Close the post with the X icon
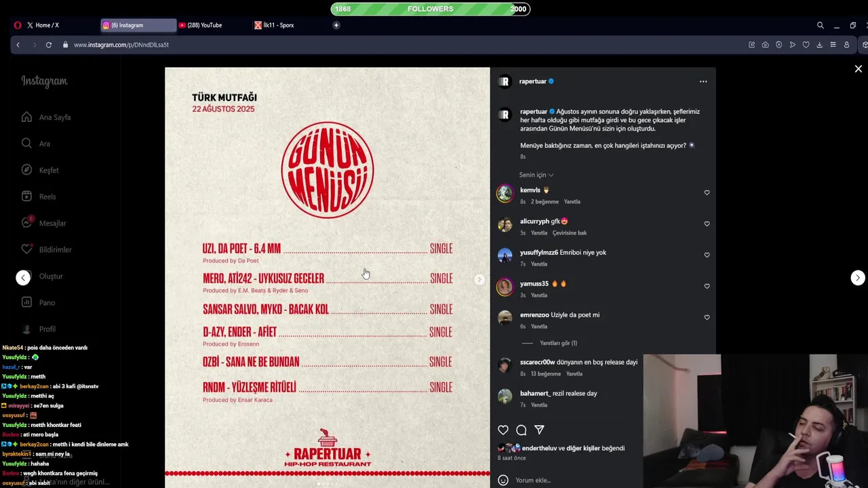868x488 pixels. [x=858, y=69]
